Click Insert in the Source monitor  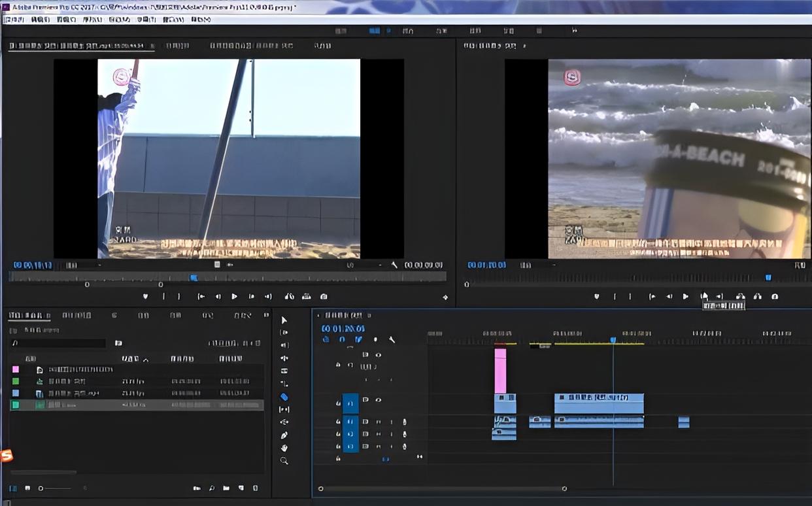pyautogui.click(x=289, y=297)
